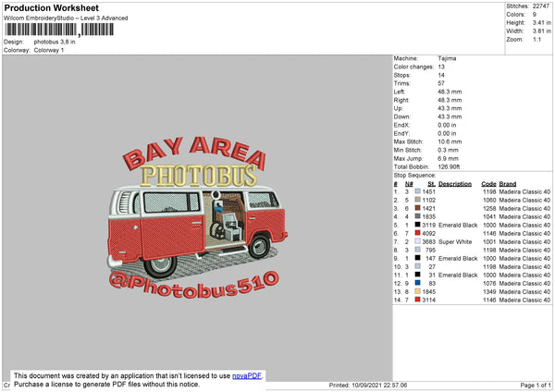Click the embroidered Photobus van design preview

click(198, 217)
